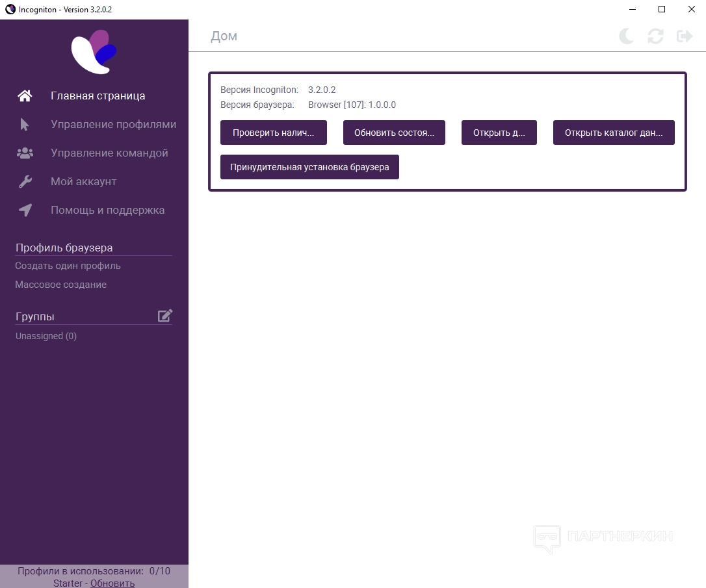The image size is (706, 588).
Task: Click the paper plane support icon
Action: 25,210
